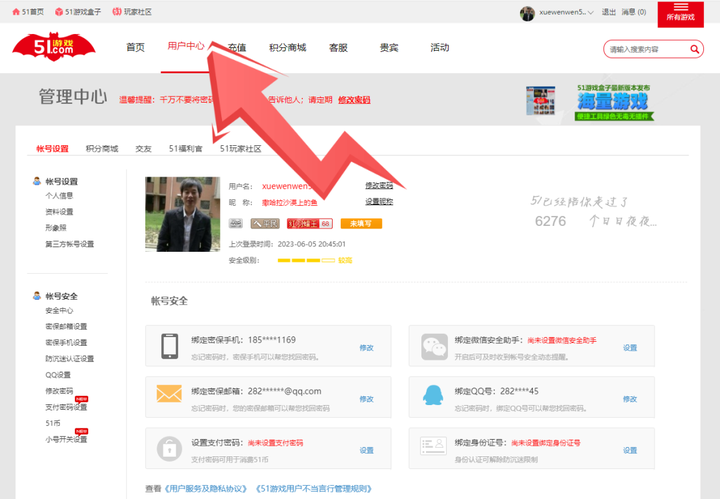
Task: Click the lock icon in 设置支付密码 card
Action: tap(169, 449)
